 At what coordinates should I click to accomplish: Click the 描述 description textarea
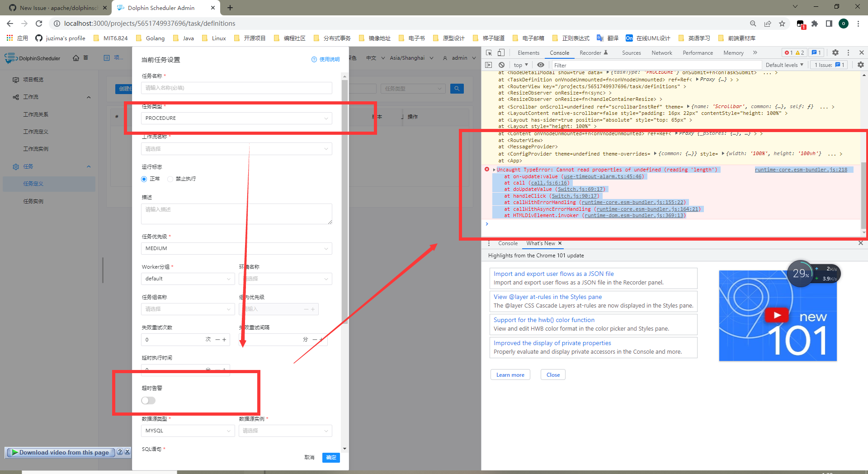click(x=236, y=213)
